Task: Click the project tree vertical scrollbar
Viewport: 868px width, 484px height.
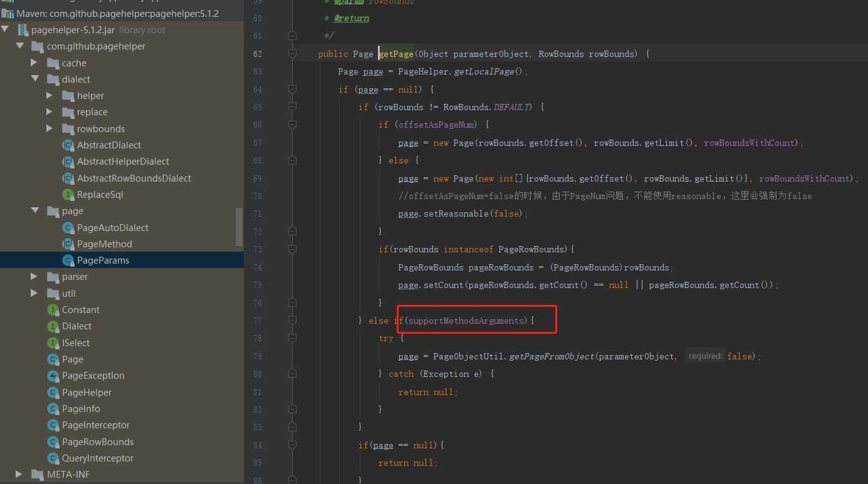Action: [239, 226]
